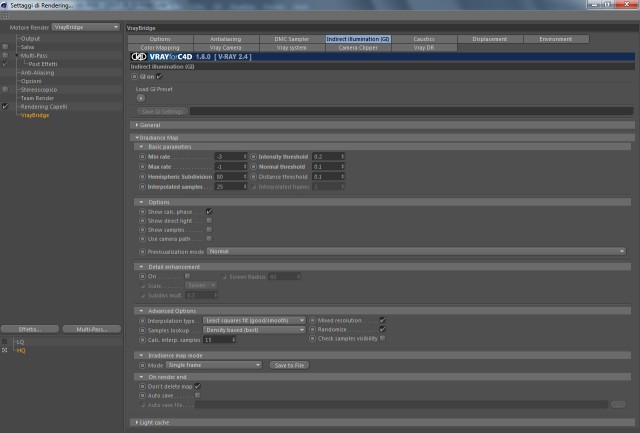Click the animation dot beside Min rate
The image size is (640, 433).
pos(142,157)
